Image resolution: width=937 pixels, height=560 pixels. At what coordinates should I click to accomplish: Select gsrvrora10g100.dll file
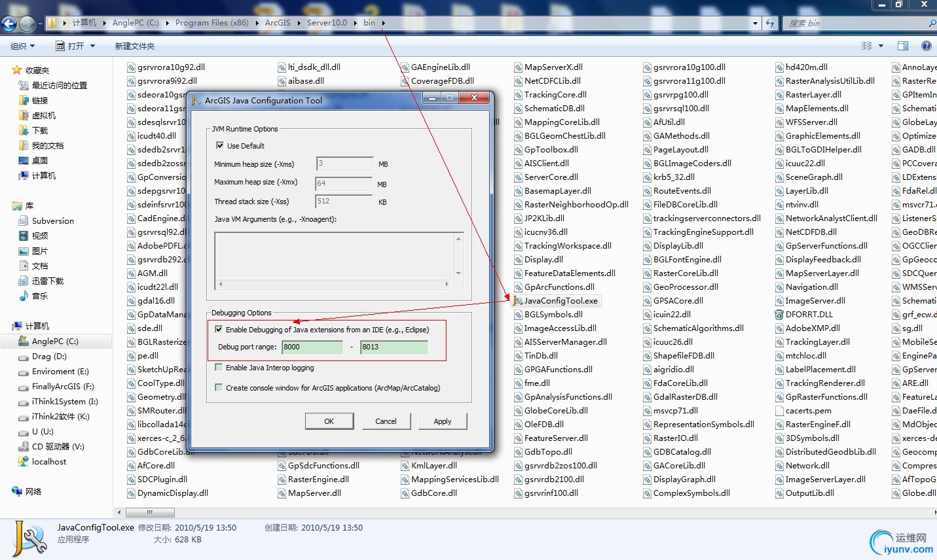[684, 67]
